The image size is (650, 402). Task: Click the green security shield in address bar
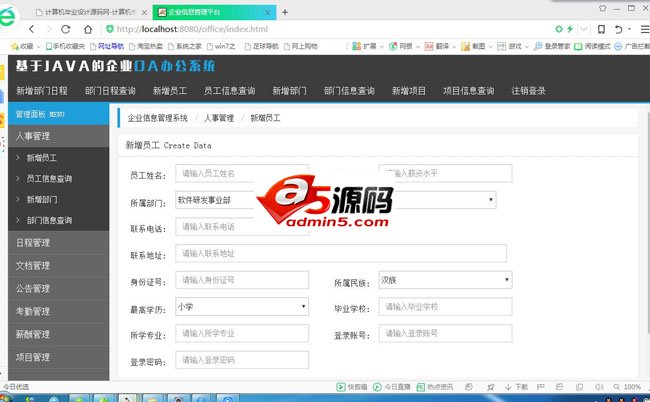point(110,29)
